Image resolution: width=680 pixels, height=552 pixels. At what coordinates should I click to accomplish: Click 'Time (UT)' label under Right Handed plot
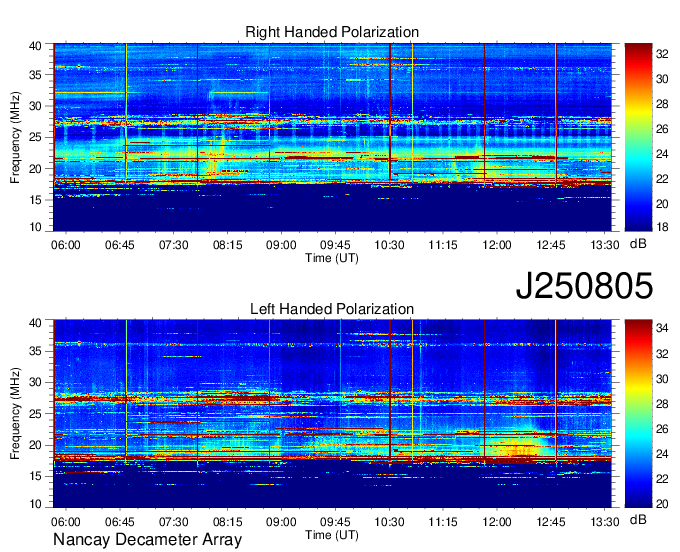coord(332,258)
